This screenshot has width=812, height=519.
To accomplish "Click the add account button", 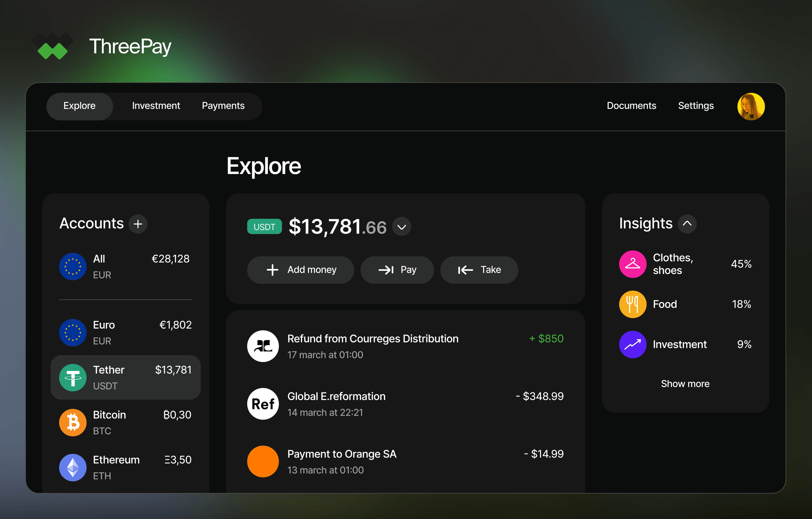I will tap(138, 224).
